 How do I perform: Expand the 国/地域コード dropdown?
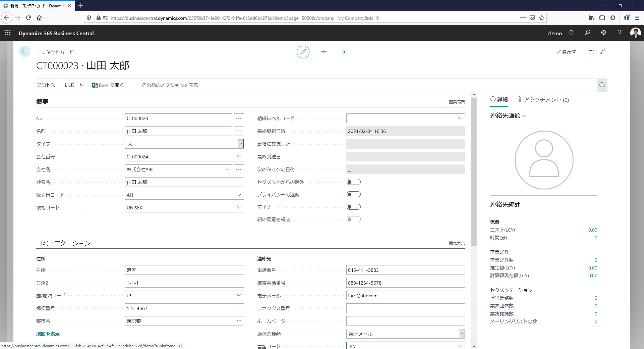[239, 296]
